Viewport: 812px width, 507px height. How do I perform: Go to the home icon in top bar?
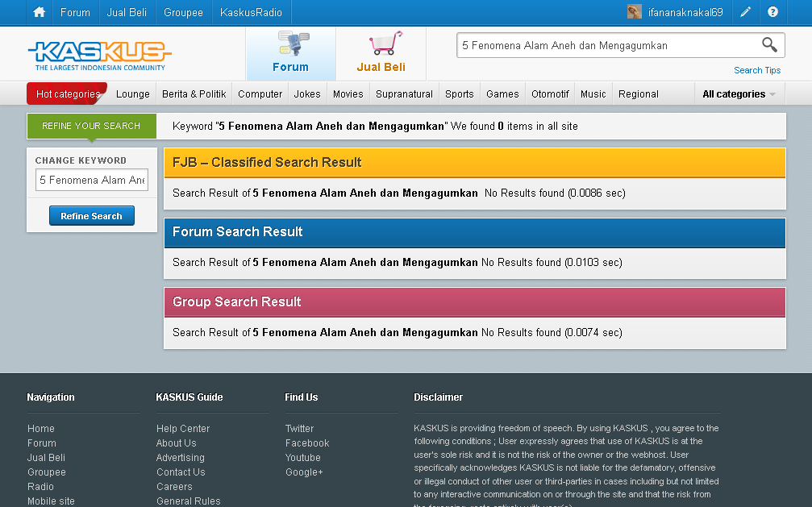point(40,12)
